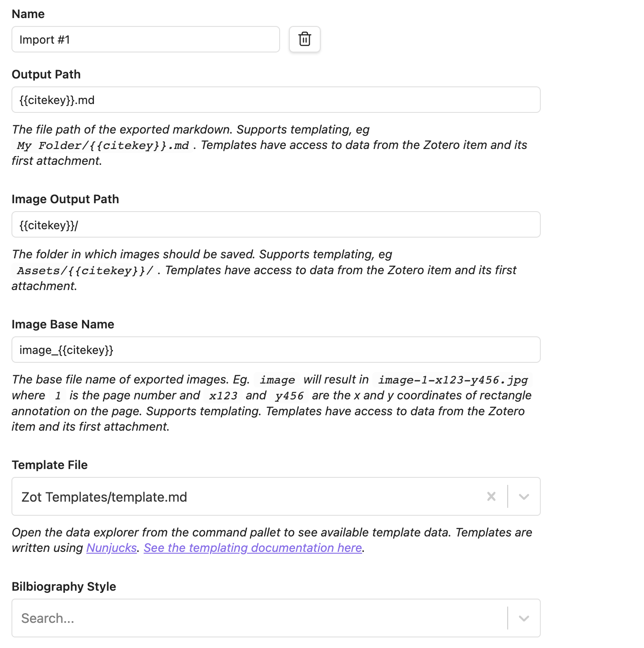Select the Zot Templates/template.md text
This screenshot has height=648, width=644.
(104, 496)
